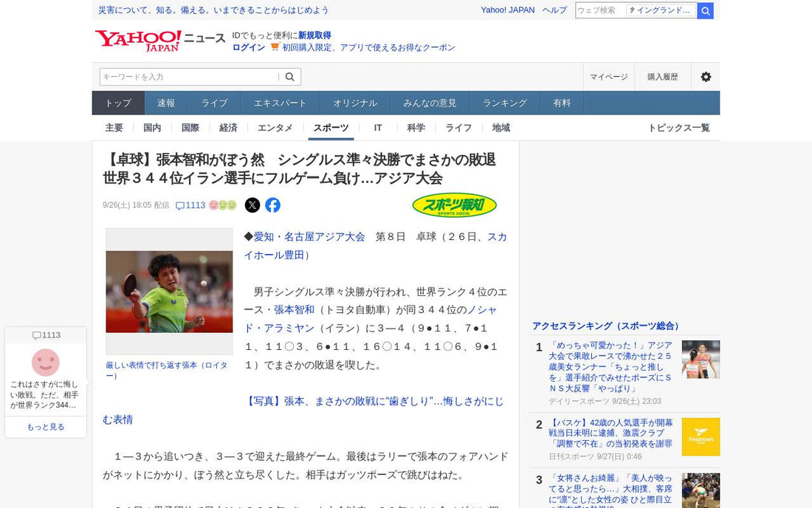Image resolution: width=812 pixels, height=508 pixels.
Task: Click the 張本智和 name link
Action: [x=294, y=309]
